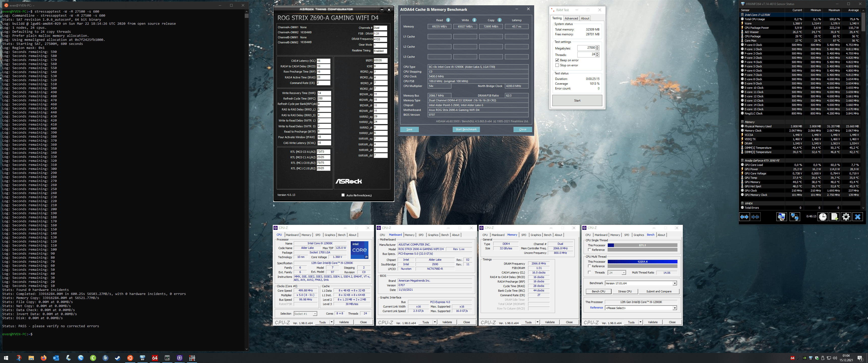Toggle Auto Refresh checkbox in Timing Configurator

[343, 195]
